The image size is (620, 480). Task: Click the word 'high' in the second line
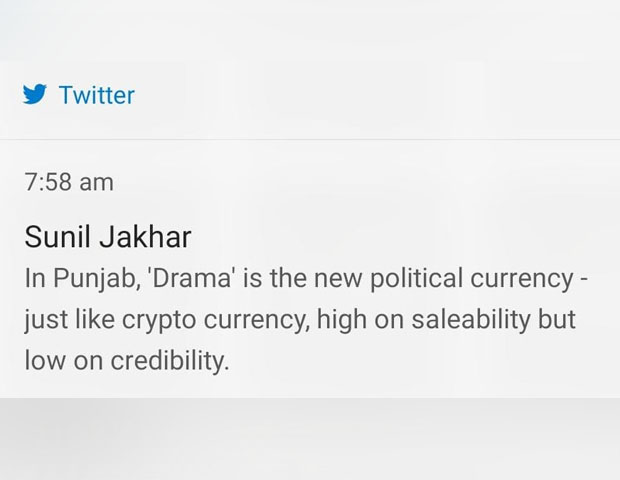click(342, 321)
